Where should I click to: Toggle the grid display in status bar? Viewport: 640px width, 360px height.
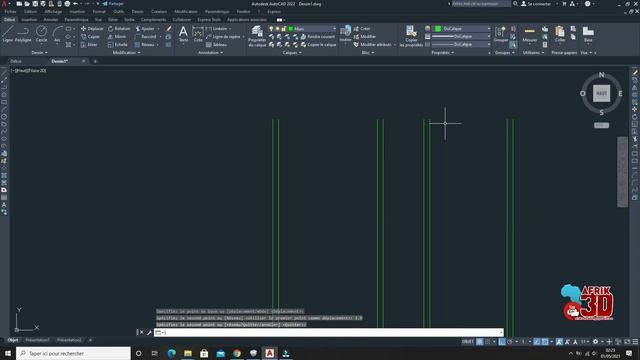pyautogui.click(x=480, y=342)
